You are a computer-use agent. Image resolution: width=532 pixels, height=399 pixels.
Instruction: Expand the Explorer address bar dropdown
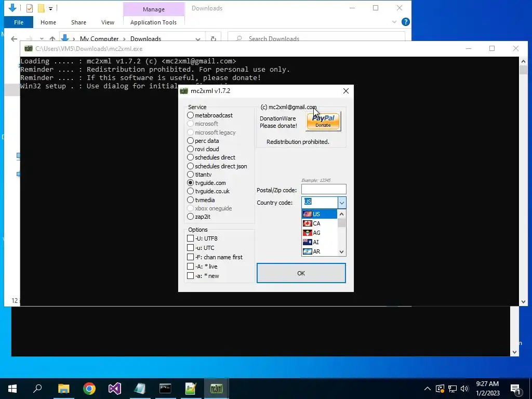[x=198, y=38]
